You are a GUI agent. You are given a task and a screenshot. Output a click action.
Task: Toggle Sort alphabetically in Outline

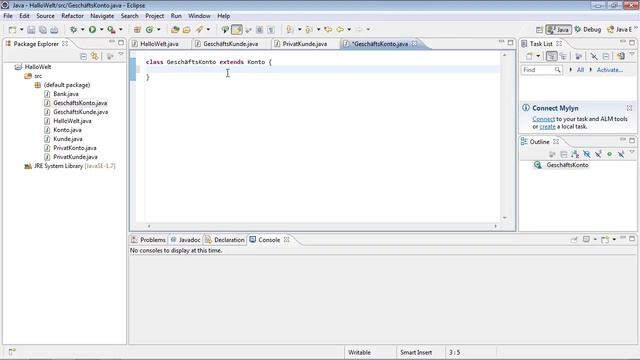tap(575, 154)
